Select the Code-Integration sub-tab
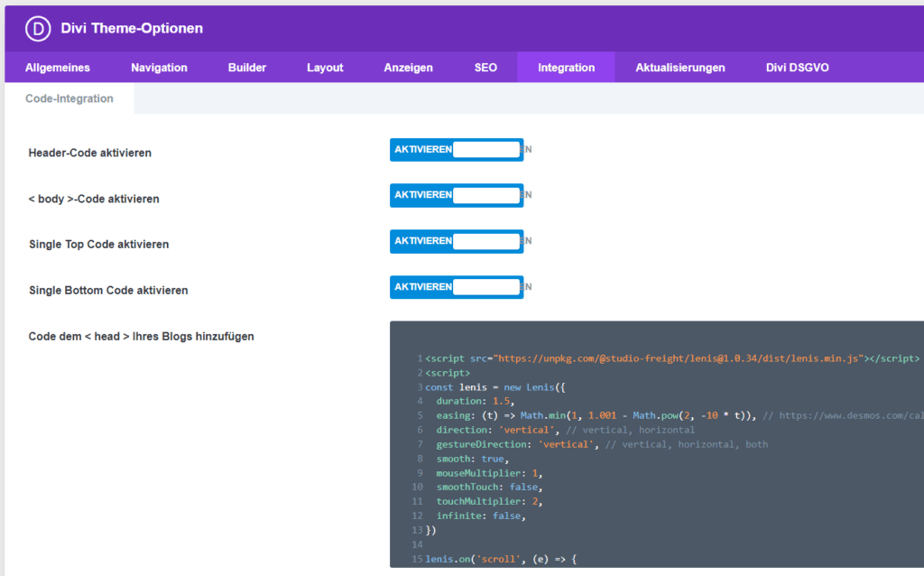The width and height of the screenshot is (924, 576). [69, 98]
